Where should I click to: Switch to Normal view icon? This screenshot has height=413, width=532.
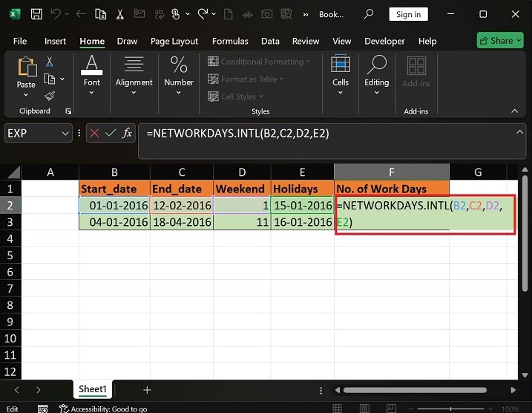coord(338,409)
